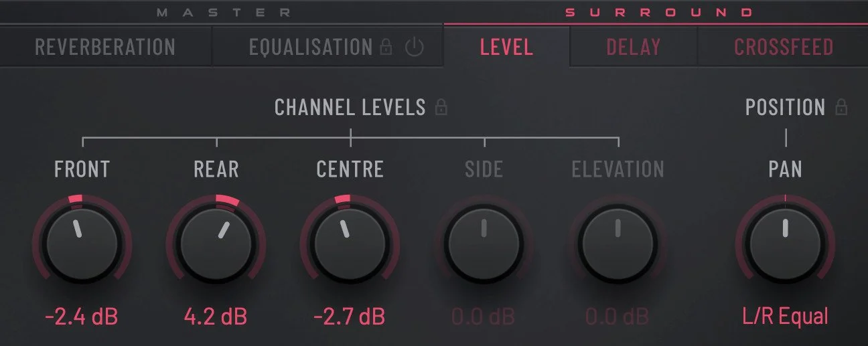Toggle the Channel Levels lock icon
The image size is (868, 346).
point(441,107)
